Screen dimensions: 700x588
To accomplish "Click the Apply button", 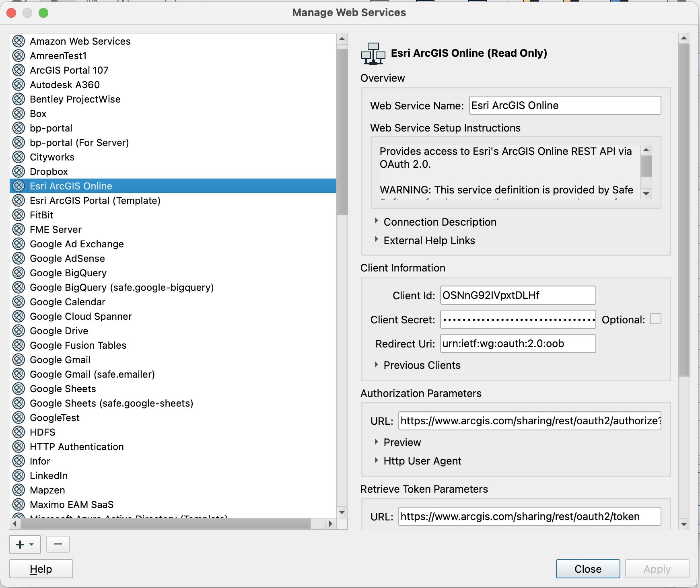I will [x=657, y=569].
